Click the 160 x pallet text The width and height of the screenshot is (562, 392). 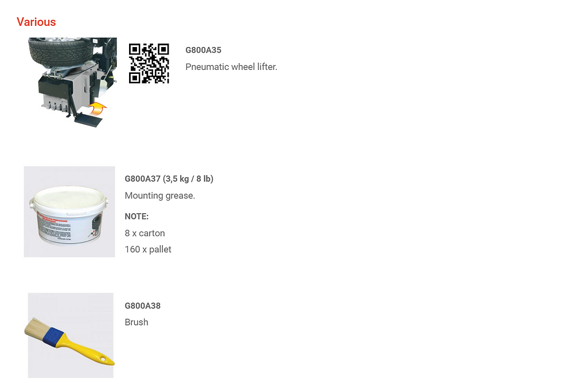(x=148, y=249)
